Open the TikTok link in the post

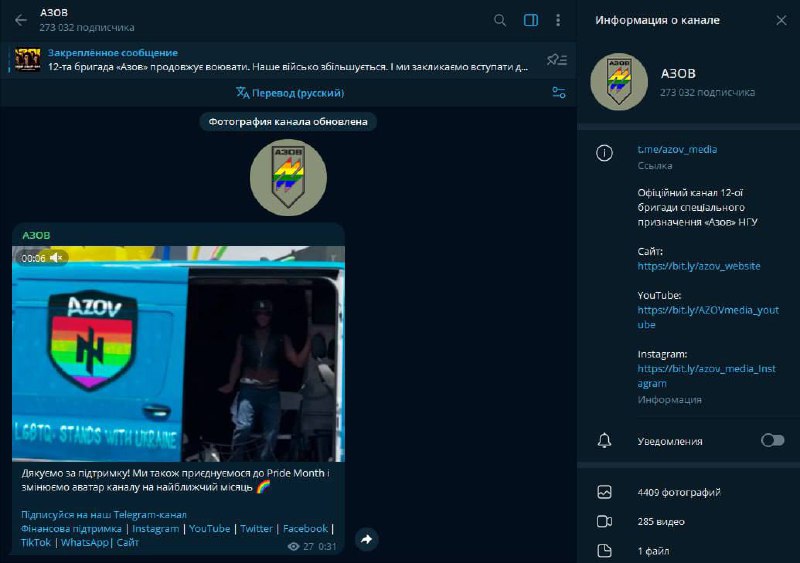(36, 543)
